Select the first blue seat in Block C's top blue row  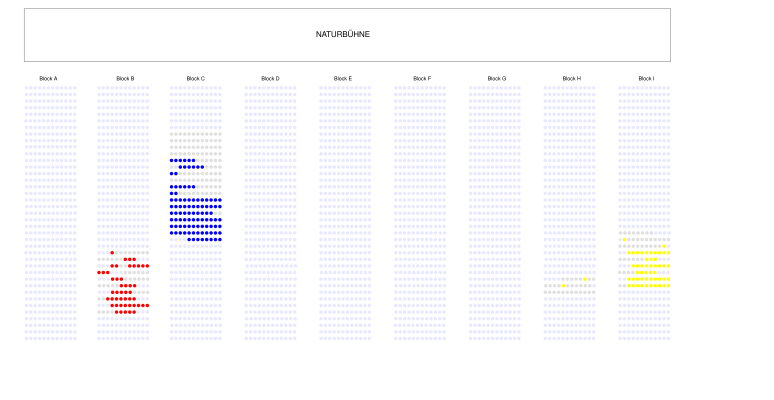pyautogui.click(x=172, y=160)
